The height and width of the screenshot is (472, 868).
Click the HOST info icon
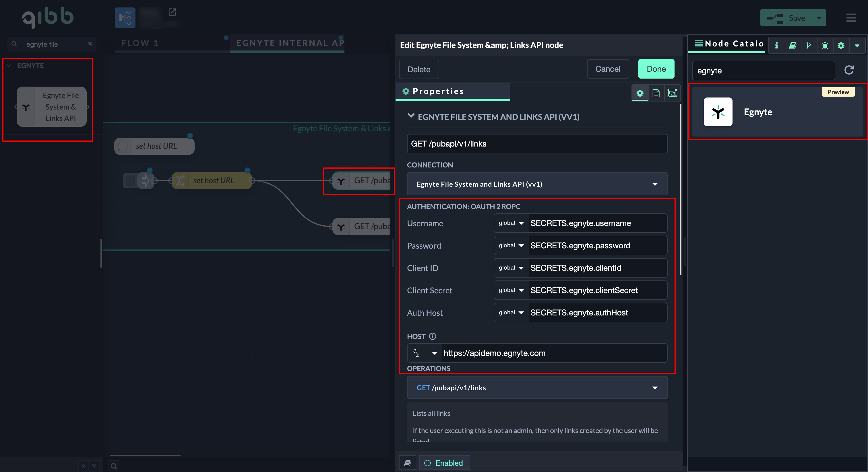pos(432,336)
